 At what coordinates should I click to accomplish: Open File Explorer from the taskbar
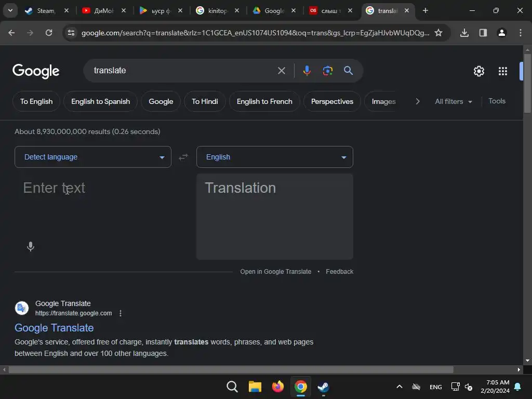click(x=255, y=387)
